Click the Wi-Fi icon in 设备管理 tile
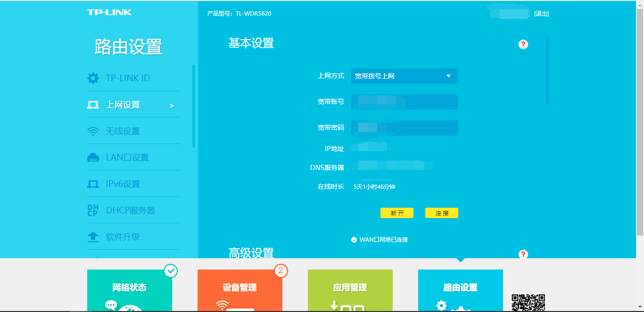The height and width of the screenshot is (312, 644). tap(222, 306)
